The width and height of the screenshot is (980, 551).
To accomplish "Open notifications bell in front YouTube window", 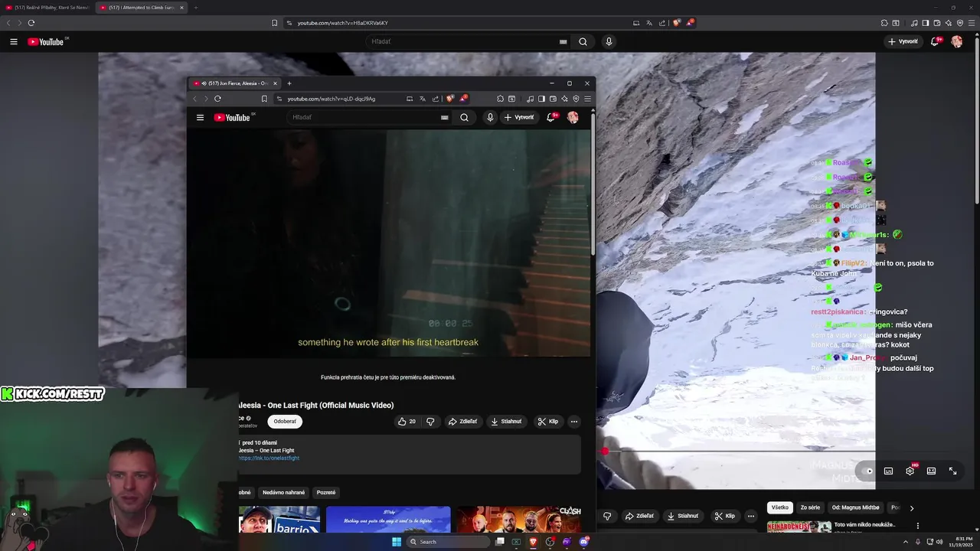I will [550, 117].
